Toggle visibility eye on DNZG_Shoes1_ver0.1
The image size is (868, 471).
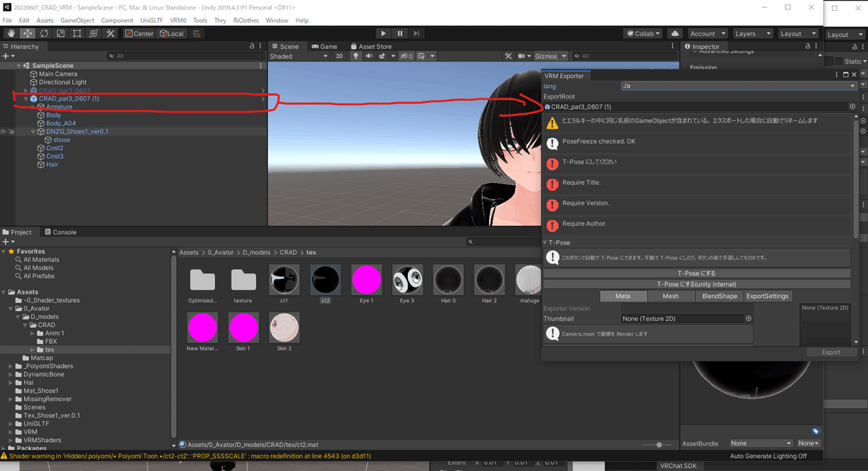4,132
